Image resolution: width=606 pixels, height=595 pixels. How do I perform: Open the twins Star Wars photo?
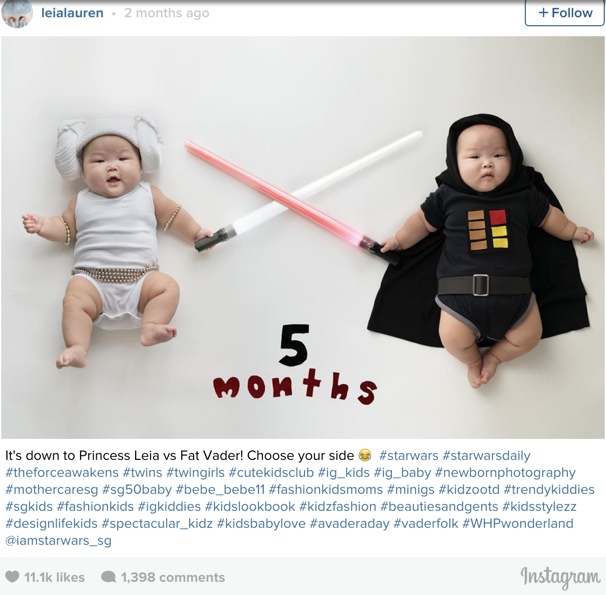(303, 237)
